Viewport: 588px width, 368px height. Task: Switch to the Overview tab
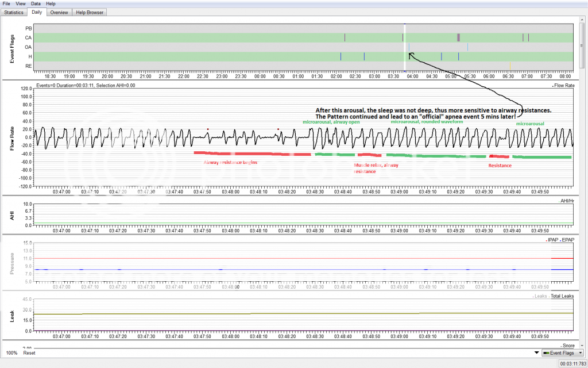tap(59, 12)
